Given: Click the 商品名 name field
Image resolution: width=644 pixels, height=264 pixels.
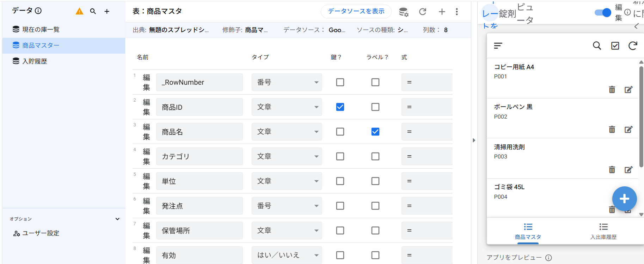Looking at the screenshot, I should [200, 132].
